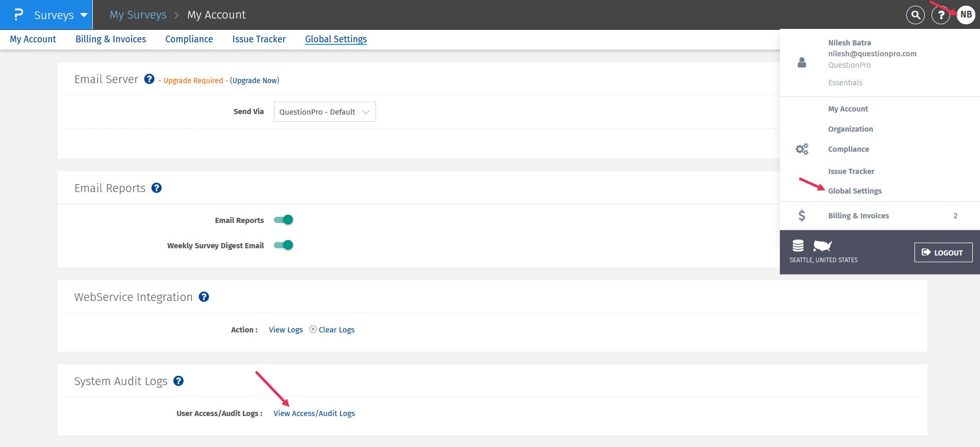This screenshot has height=447, width=980.
Task: Open the Send Via dropdown
Action: (x=325, y=112)
